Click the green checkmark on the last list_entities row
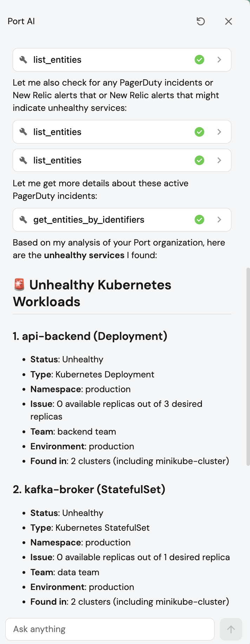Viewport: 250px width, 644px height. 199,160
